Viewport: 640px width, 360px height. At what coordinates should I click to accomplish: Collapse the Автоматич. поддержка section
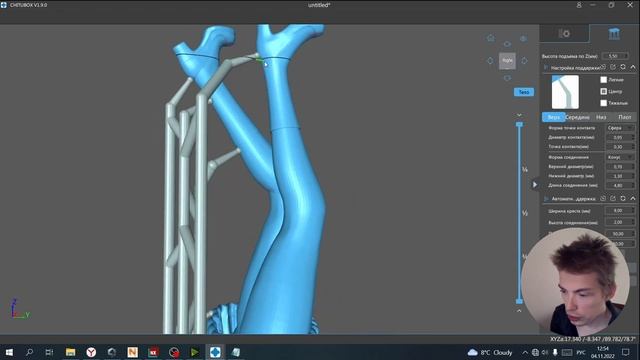(x=633, y=198)
